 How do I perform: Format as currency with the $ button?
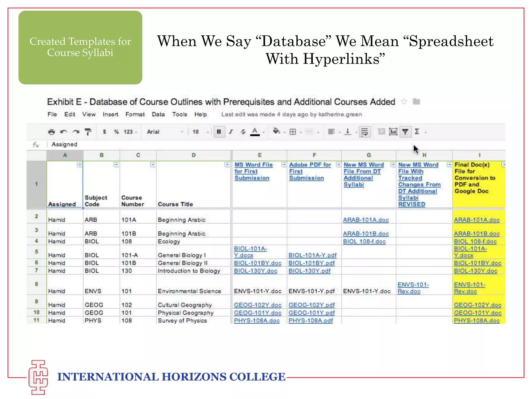104,132
